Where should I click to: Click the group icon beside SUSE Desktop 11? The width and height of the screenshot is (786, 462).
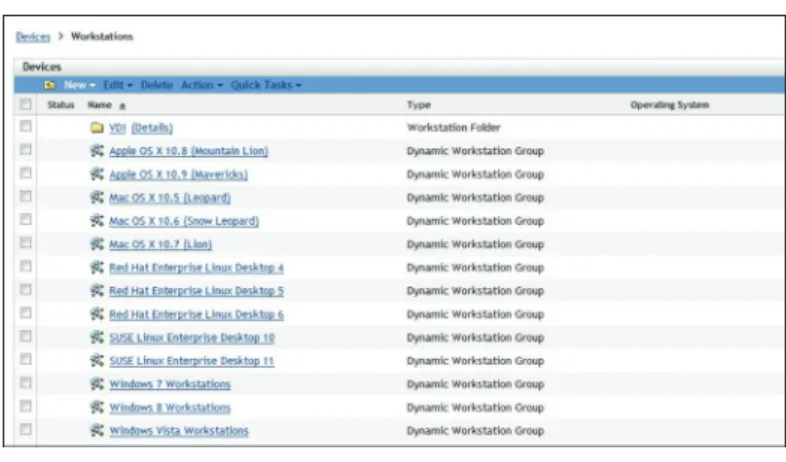pos(97,360)
